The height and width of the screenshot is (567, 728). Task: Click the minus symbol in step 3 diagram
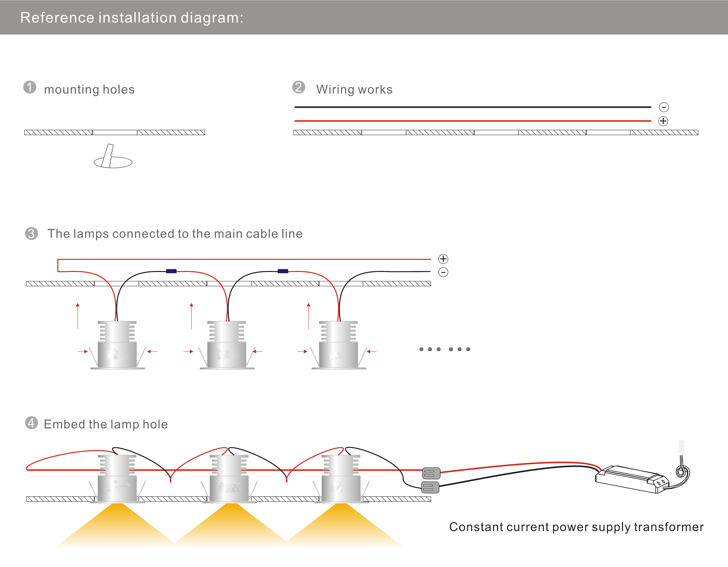pos(443,272)
